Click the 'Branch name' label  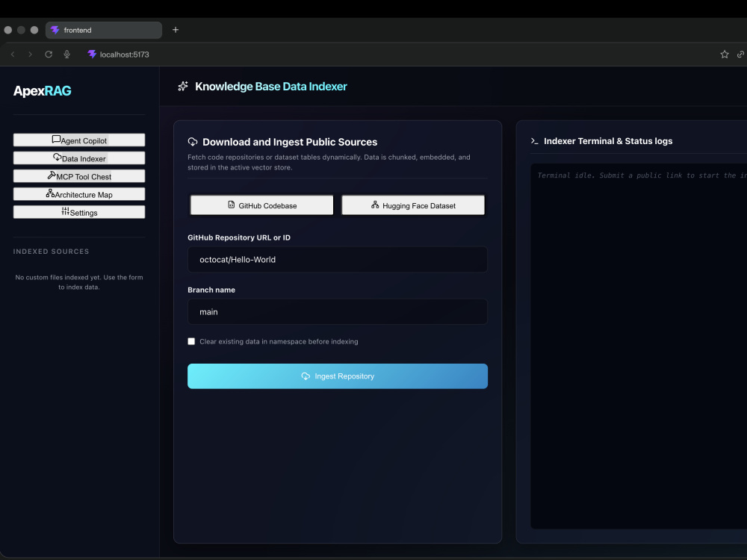[211, 290]
